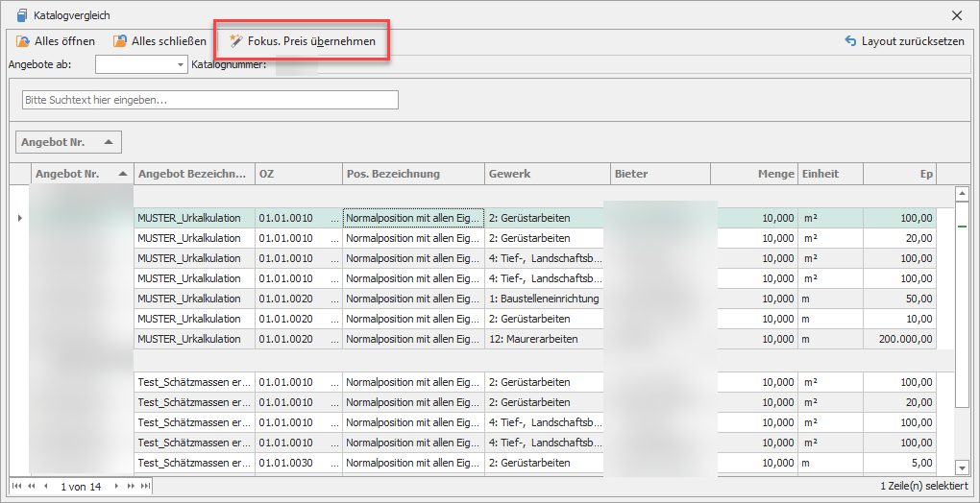Click the Ep column header

coord(898,174)
